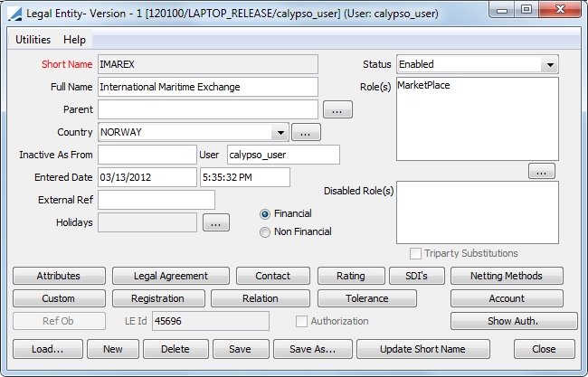Expand the Country dropdown showing NORWAY
The width and height of the screenshot is (588, 377).
click(x=280, y=132)
